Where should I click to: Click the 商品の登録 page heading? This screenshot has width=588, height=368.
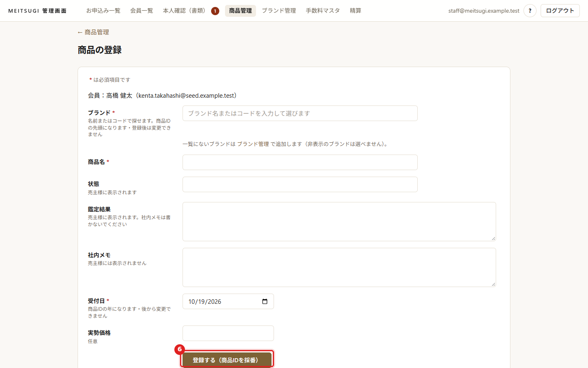tap(100, 50)
